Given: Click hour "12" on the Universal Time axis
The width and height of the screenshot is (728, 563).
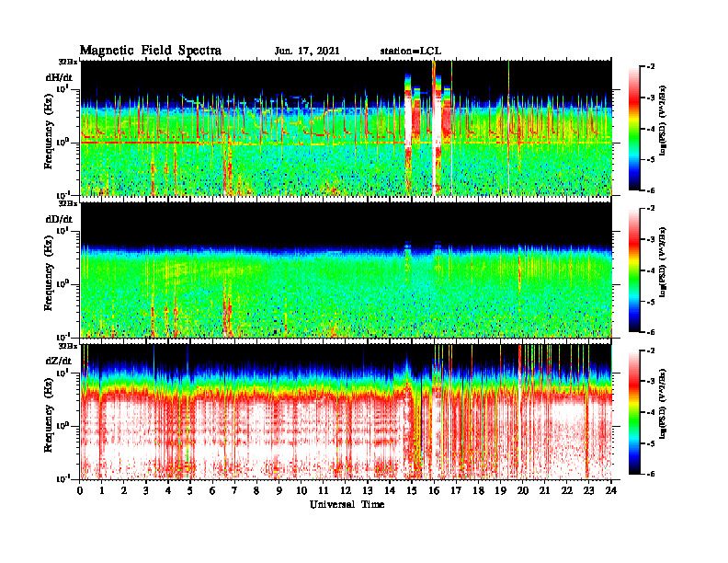Looking at the screenshot, I should 346,491.
